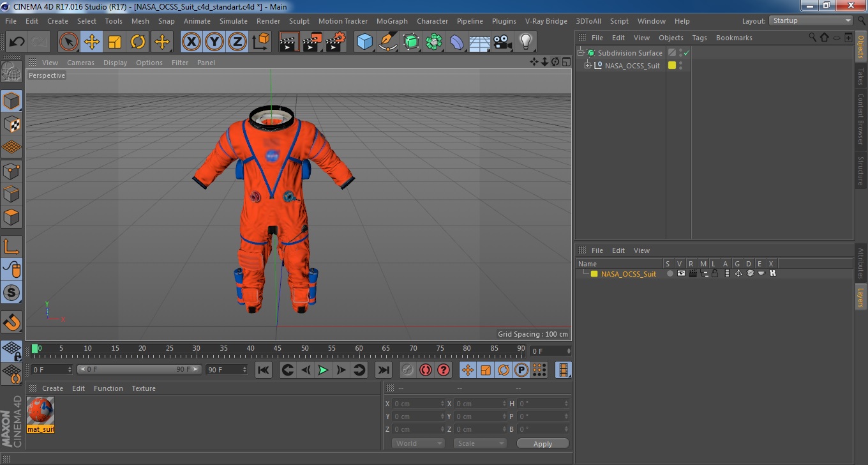Screen dimensions: 868x465
Task: Open the deformer objects icon
Action: pos(457,42)
